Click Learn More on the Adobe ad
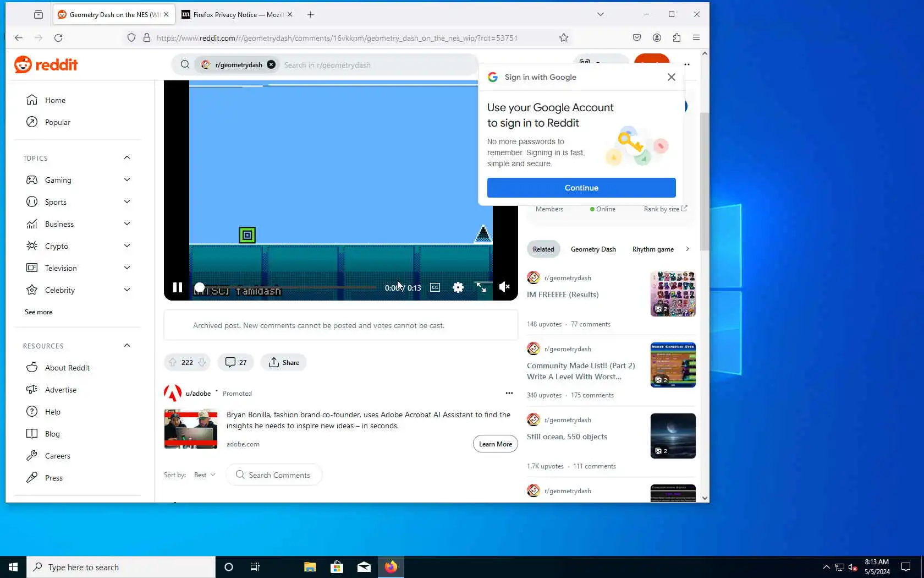 point(495,444)
